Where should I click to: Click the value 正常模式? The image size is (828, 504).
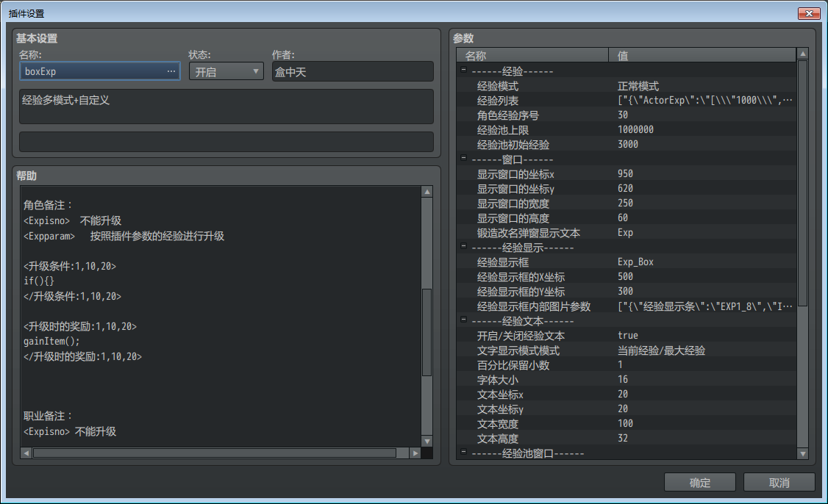638,85
